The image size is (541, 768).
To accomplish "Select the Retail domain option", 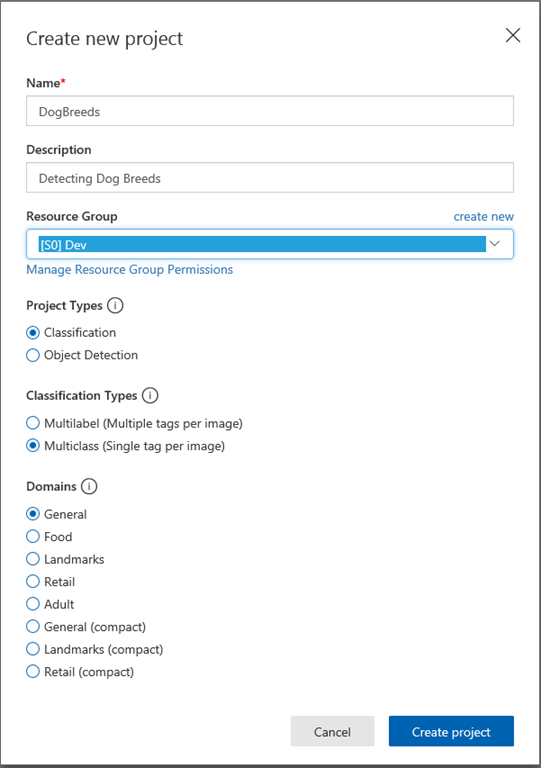I will click(x=33, y=581).
